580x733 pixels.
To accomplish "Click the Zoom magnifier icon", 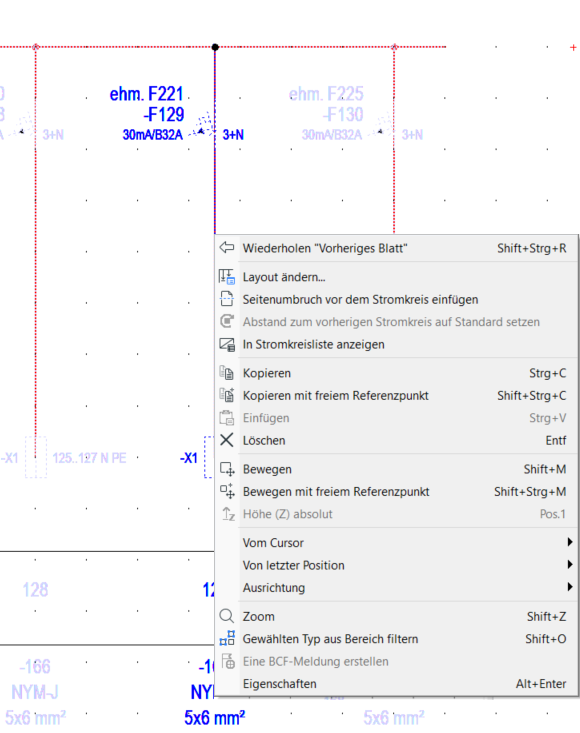I will 227,616.
